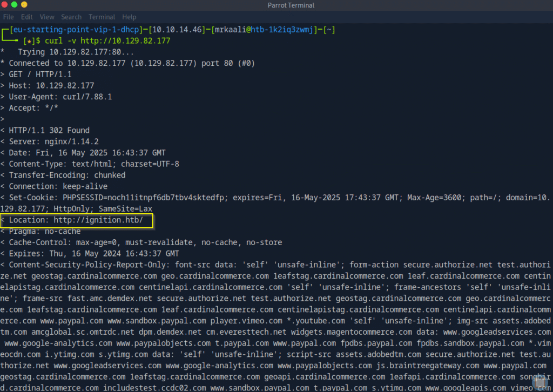Screen dimensions: 553x392
Task: Click the Parrot Terminal window title
Action: click(x=291, y=5)
